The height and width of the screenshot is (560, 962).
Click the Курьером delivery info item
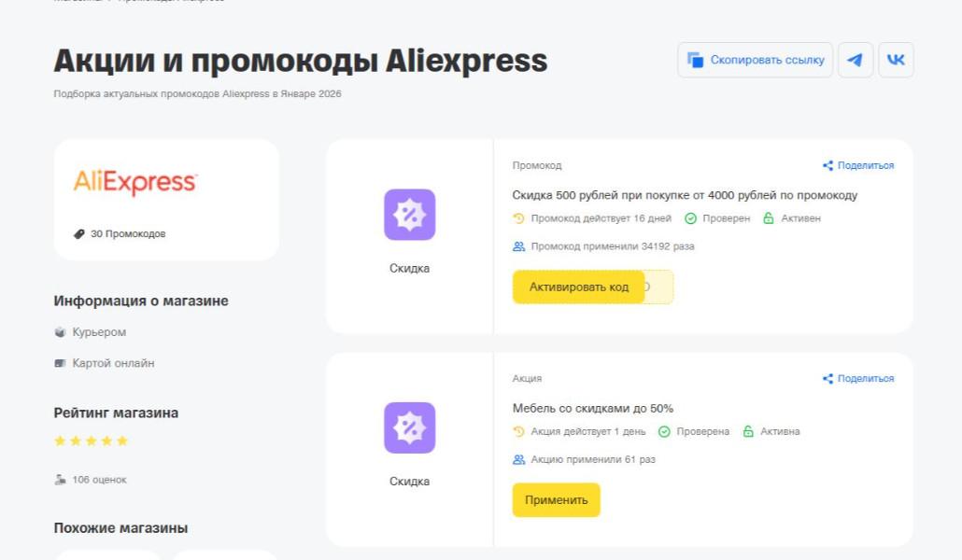[x=98, y=332]
